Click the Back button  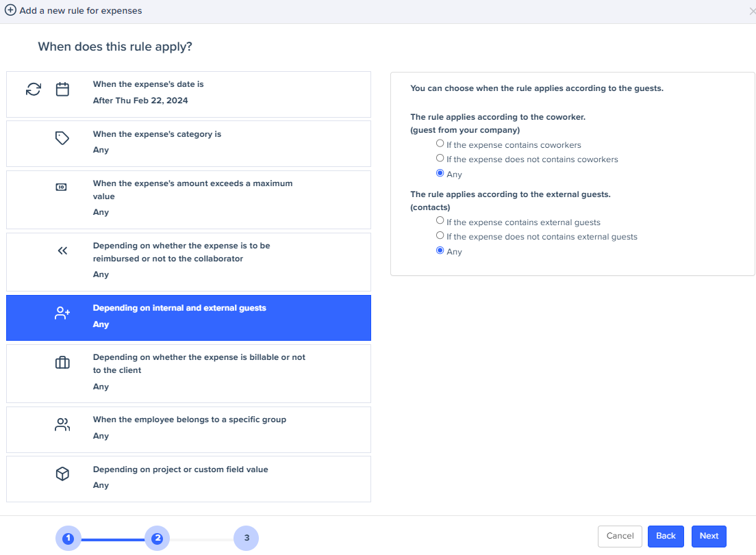point(666,537)
